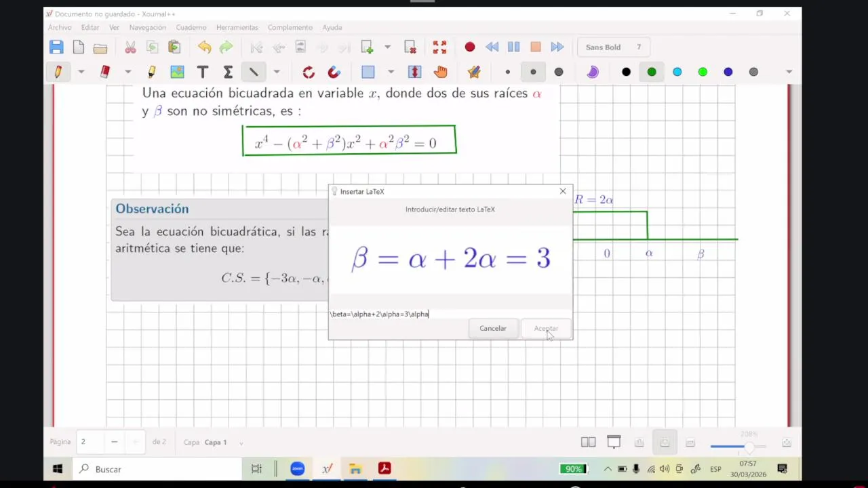Open the Sans Bold font selector

coord(614,47)
